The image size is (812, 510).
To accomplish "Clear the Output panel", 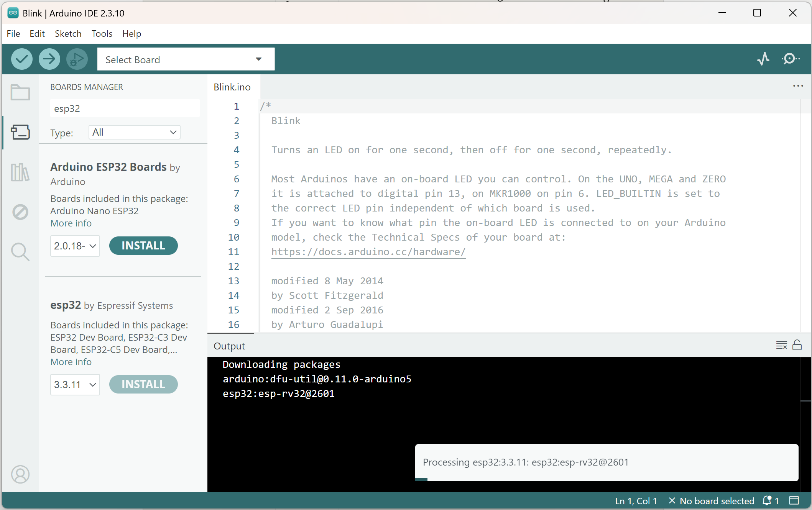I will pyautogui.click(x=781, y=345).
